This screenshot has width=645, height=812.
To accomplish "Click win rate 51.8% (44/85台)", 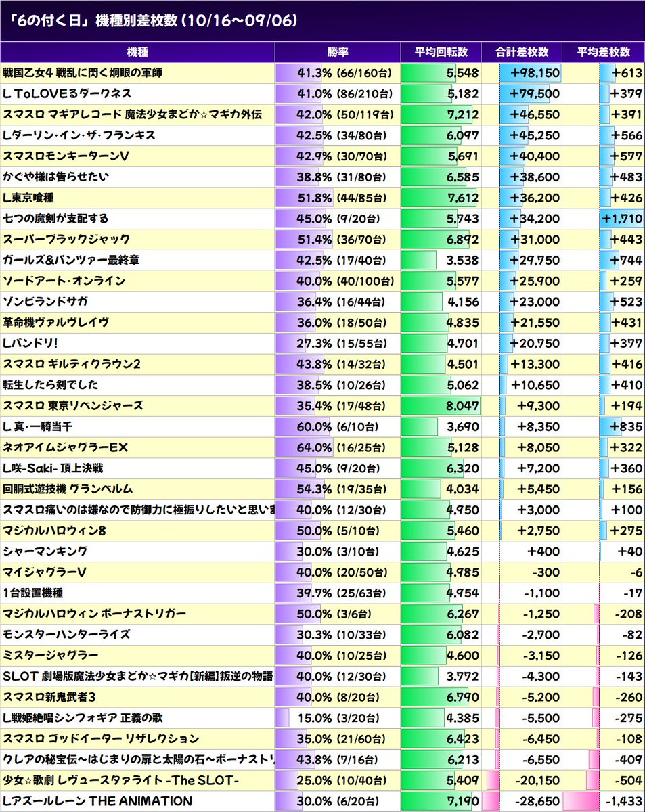I will (x=341, y=198).
